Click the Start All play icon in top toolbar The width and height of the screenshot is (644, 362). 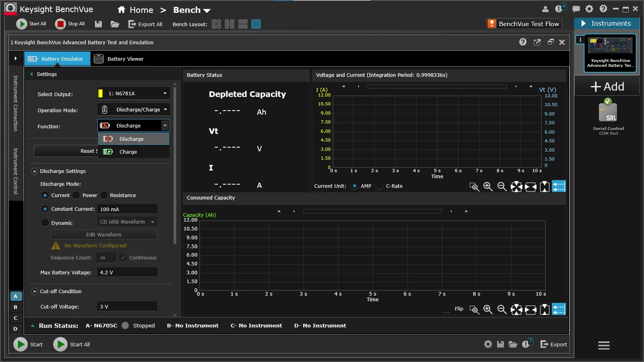coord(21,24)
